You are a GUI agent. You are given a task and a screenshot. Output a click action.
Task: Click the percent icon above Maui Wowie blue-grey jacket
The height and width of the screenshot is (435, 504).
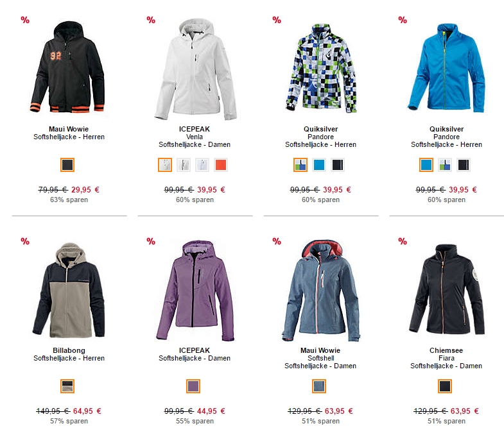click(277, 241)
